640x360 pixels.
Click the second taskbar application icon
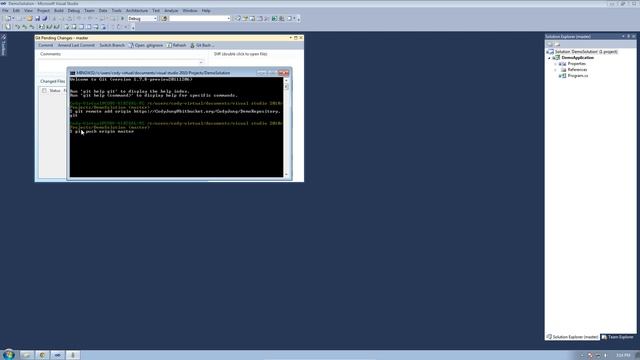coord(42,355)
